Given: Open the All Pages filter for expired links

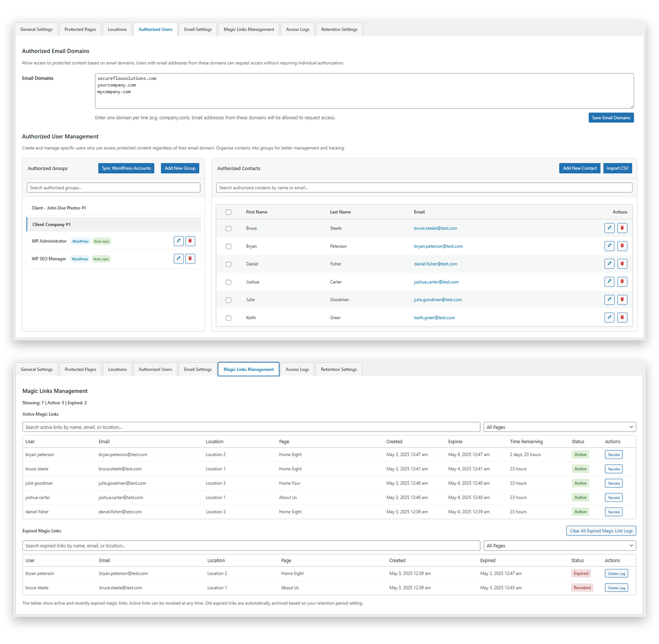Looking at the screenshot, I should pyautogui.click(x=559, y=546).
